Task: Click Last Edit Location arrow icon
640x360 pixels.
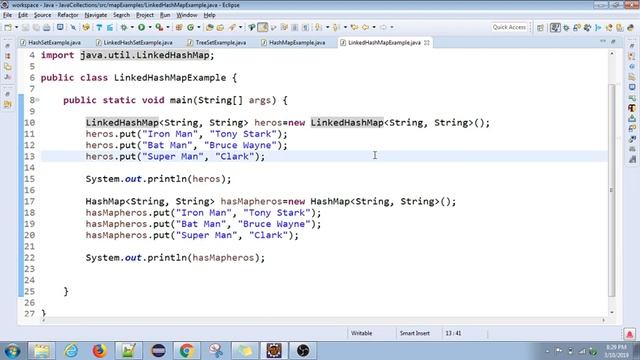Action: (x=354, y=27)
